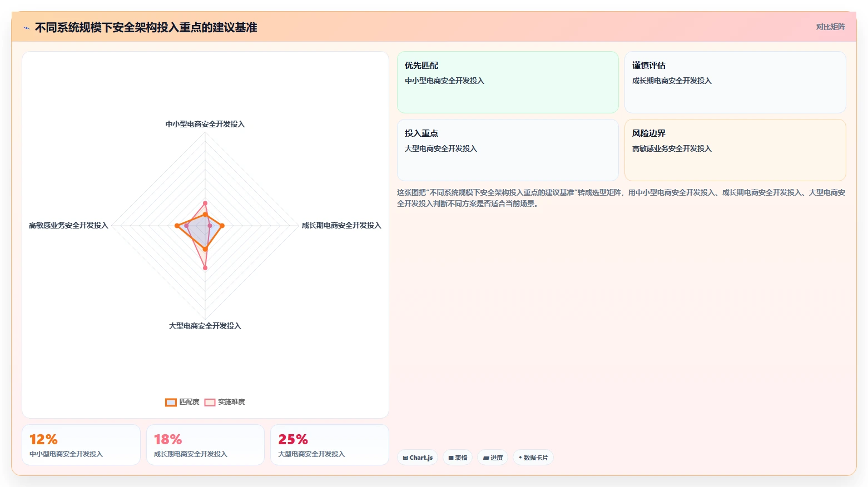
Task: Open the 风险边界 card
Action: pos(735,150)
